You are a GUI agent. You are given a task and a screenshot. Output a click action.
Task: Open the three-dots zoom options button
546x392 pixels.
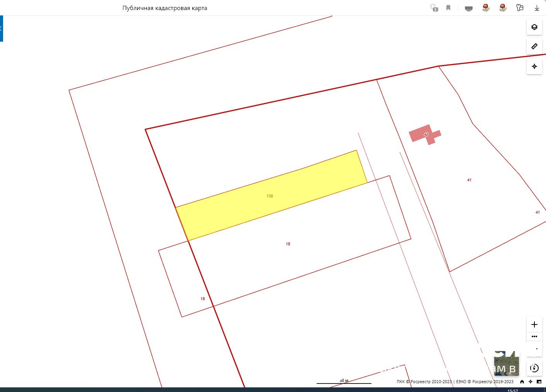click(x=534, y=336)
